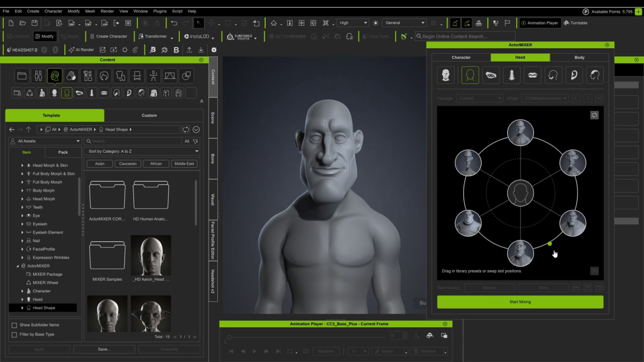Viewport: 644px width, 362px height.
Task: Click the AI Render toolbar button
Action: coord(81,50)
